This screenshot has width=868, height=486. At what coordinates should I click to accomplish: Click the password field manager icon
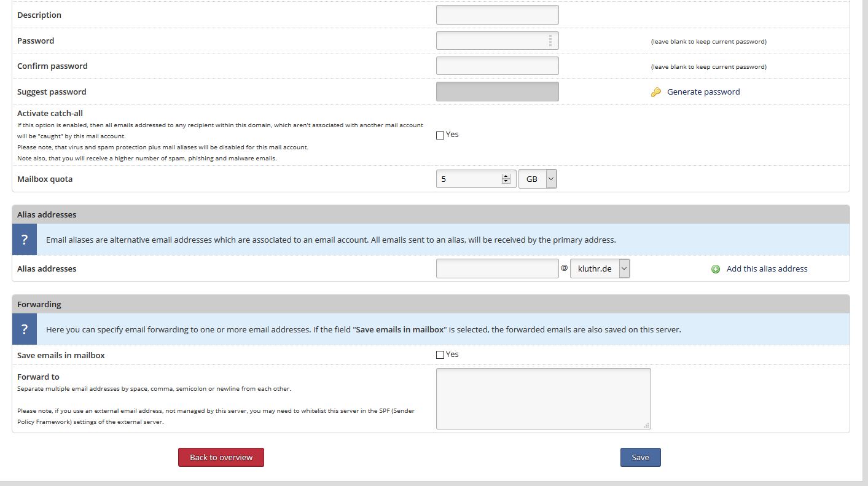(x=550, y=41)
